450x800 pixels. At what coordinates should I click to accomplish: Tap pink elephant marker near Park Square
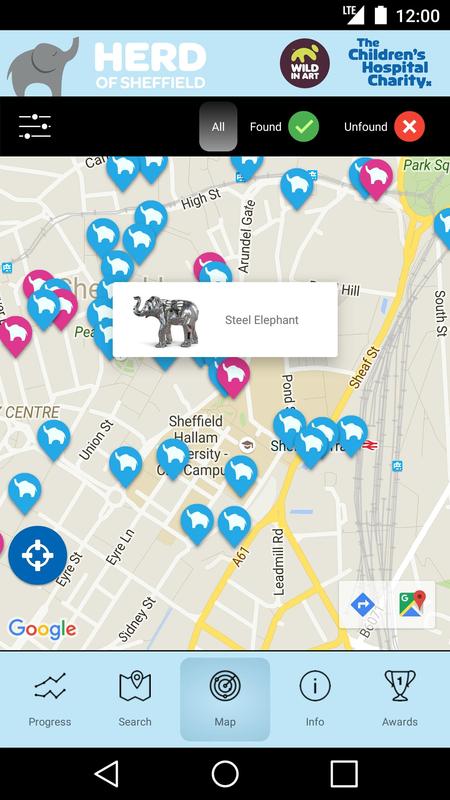click(x=377, y=180)
